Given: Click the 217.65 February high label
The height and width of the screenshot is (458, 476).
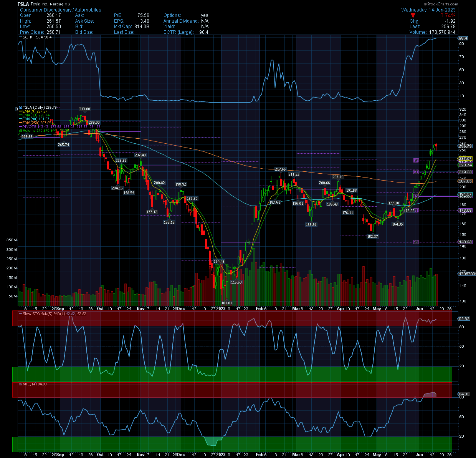Looking at the screenshot, I should [x=280, y=169].
